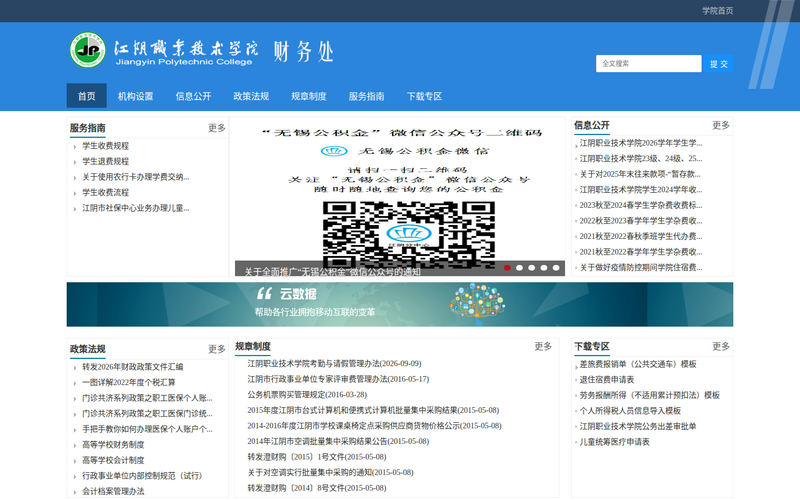Open slide caption 关于全面推广无锡公积金微信公众号的通知
The height and width of the screenshot is (500, 800).
333,272
